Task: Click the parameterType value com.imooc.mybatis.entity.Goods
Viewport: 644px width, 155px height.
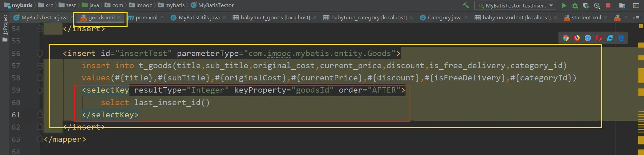Action: point(320,53)
